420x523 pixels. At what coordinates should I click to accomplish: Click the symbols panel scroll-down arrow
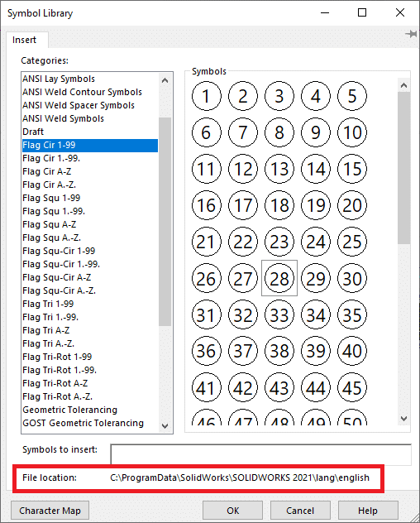click(404, 418)
